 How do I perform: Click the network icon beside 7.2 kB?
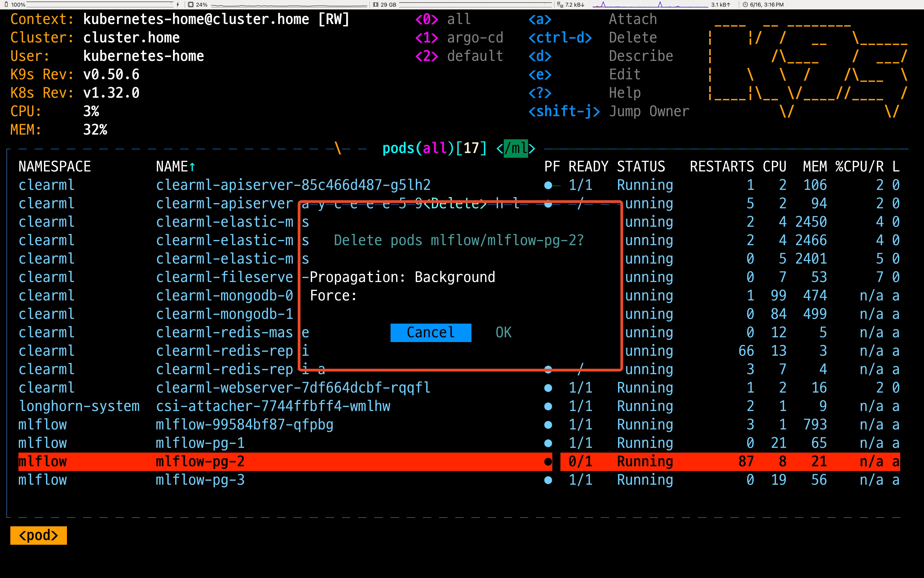coord(560,4)
